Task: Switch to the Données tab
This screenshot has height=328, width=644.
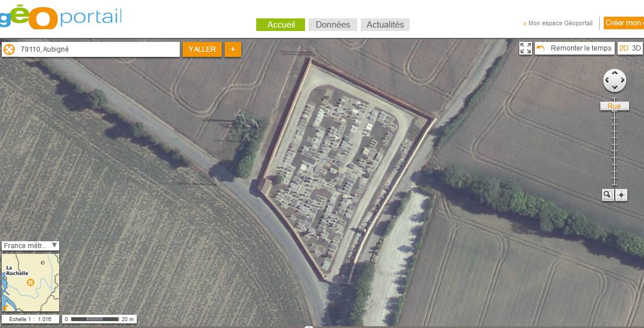Action: (x=333, y=25)
